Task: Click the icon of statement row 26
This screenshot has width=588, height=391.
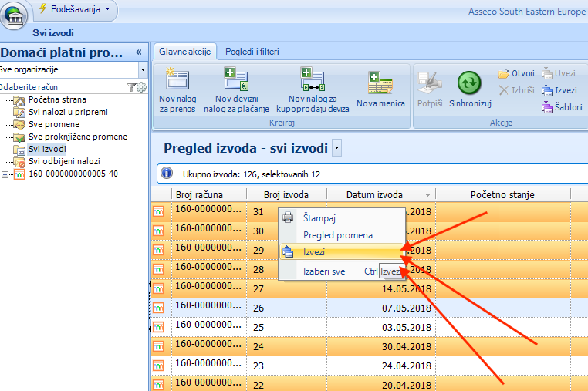Action: (x=158, y=308)
